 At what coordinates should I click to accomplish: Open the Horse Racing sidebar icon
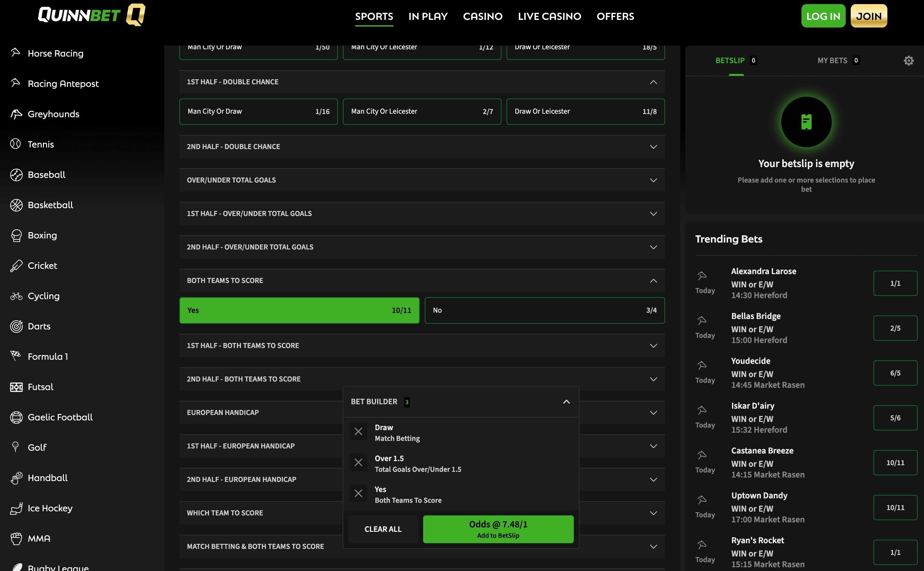pyautogui.click(x=15, y=52)
